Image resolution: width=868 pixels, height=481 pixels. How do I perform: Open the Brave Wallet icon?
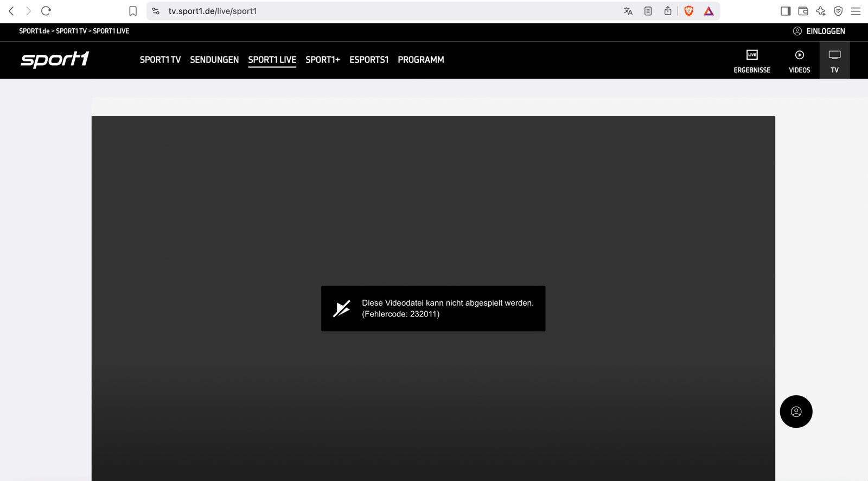point(803,11)
